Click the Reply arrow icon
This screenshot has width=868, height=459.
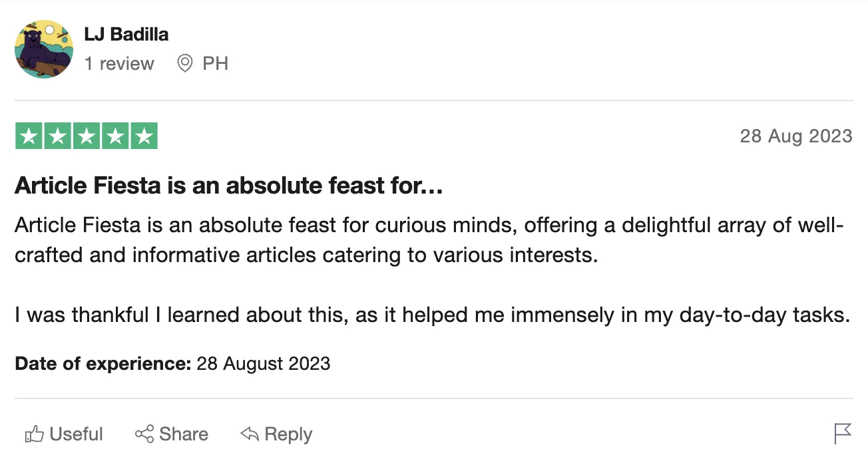tap(249, 434)
